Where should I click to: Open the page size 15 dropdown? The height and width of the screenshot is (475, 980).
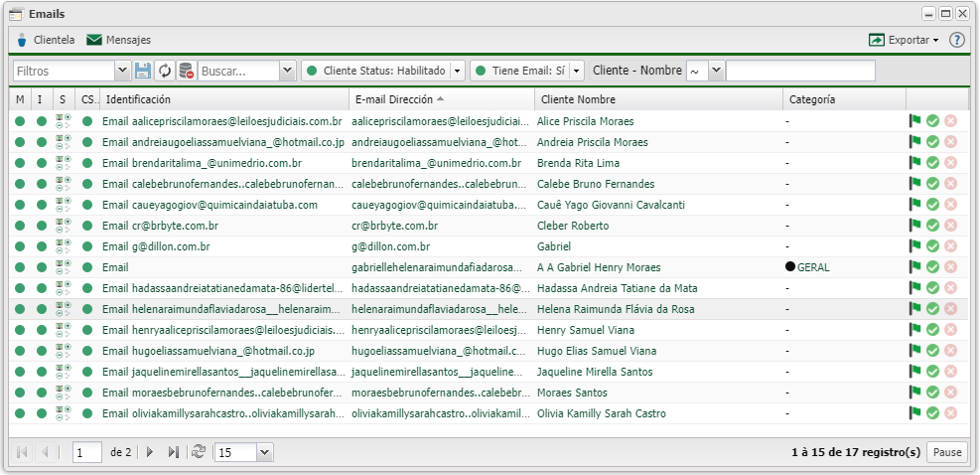coord(264,452)
